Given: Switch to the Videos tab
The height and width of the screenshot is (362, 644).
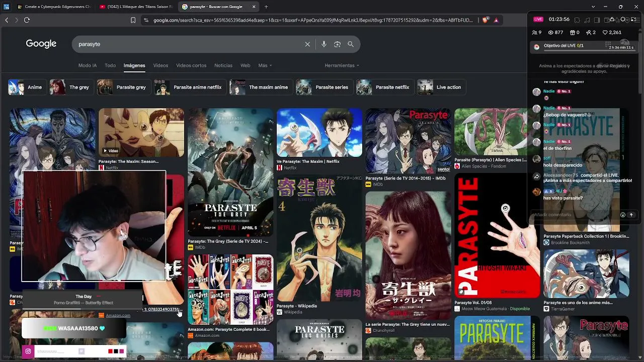Looking at the screenshot, I should click(x=160, y=65).
